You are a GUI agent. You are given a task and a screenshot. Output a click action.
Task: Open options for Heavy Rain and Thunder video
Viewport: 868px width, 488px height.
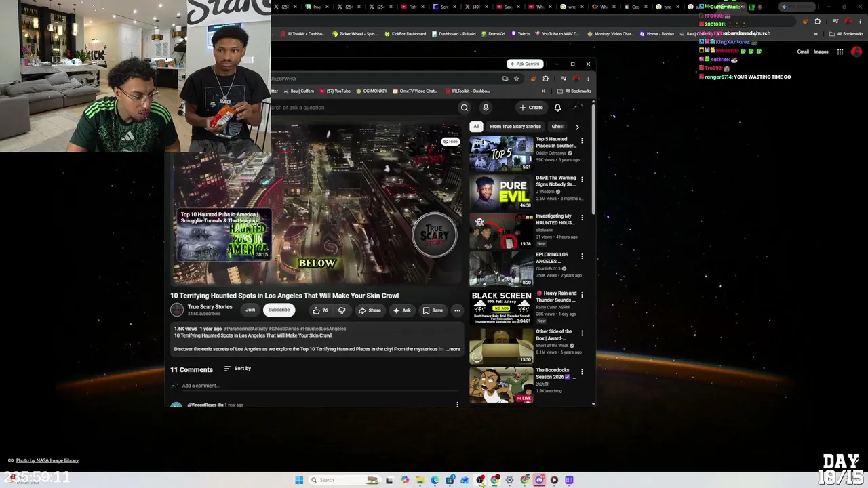tap(582, 296)
